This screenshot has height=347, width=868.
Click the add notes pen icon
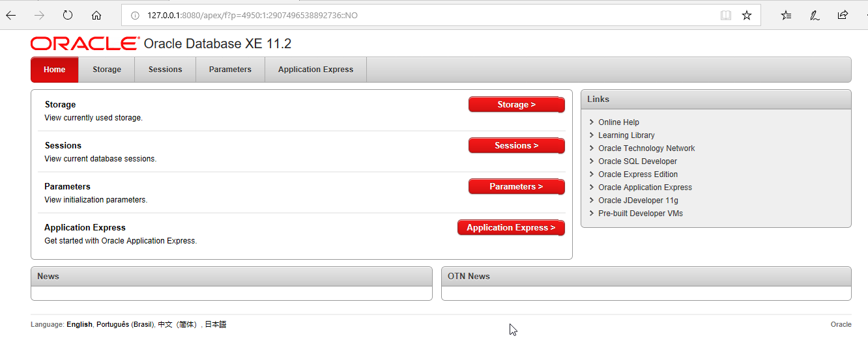815,15
